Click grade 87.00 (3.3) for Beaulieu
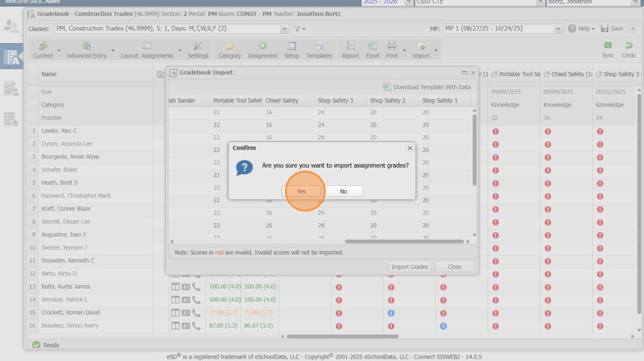The image size is (644, 361). pos(223,325)
